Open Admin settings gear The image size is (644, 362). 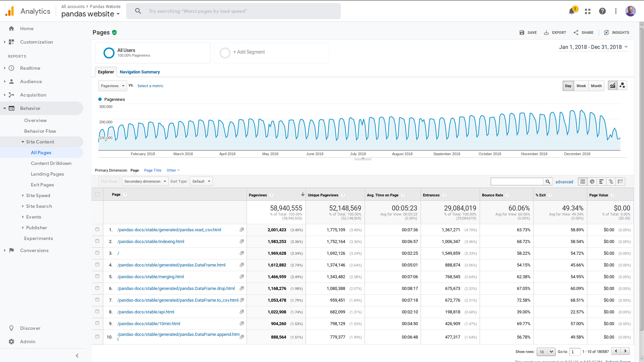tap(11, 342)
